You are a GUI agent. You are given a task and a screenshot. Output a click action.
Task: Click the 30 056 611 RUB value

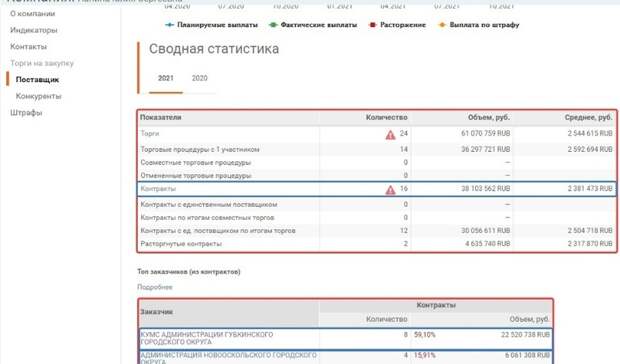(x=486, y=231)
